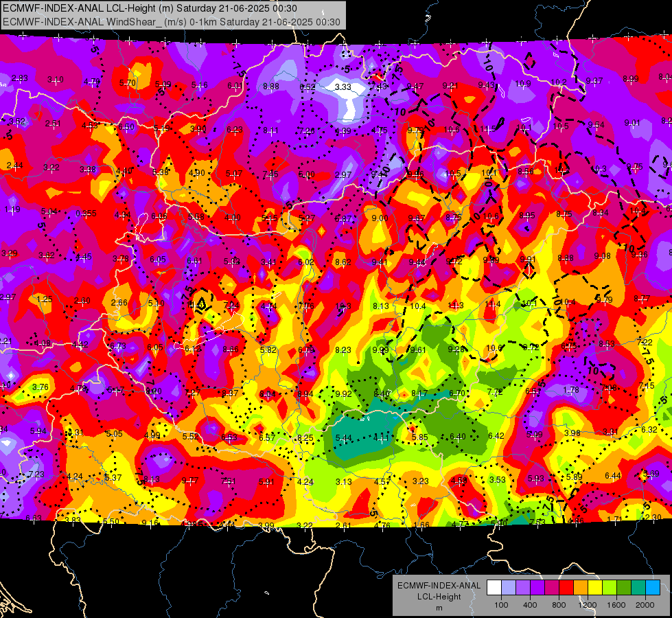This screenshot has height=618, width=672.
Task: Select the red legend color swatch
Action: coord(566,588)
